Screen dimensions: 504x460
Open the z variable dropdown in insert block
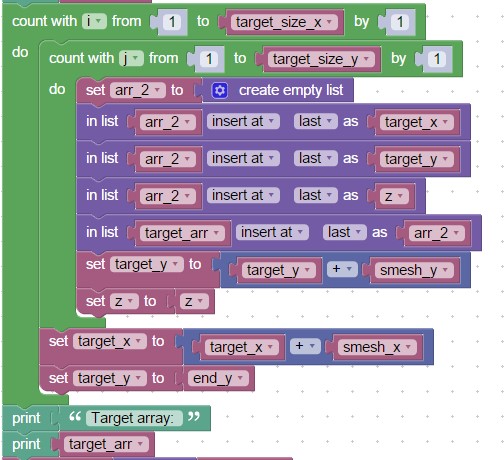coord(394,196)
